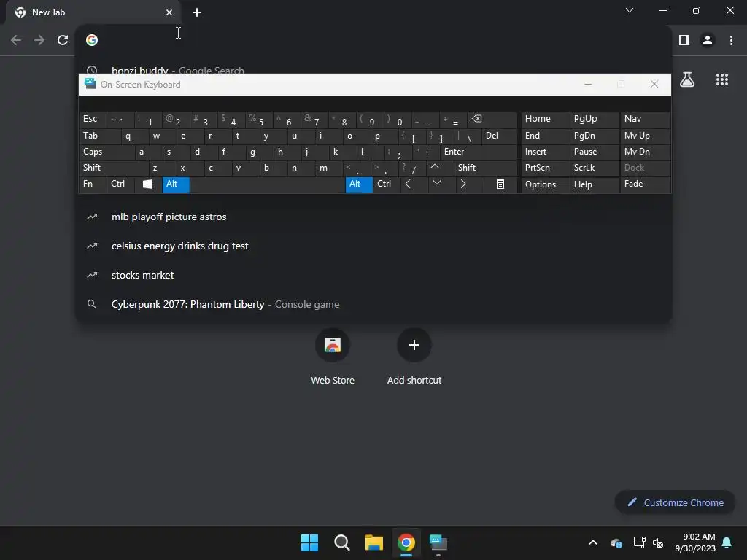
Task: Click the browser forward arrow
Action: [39, 40]
